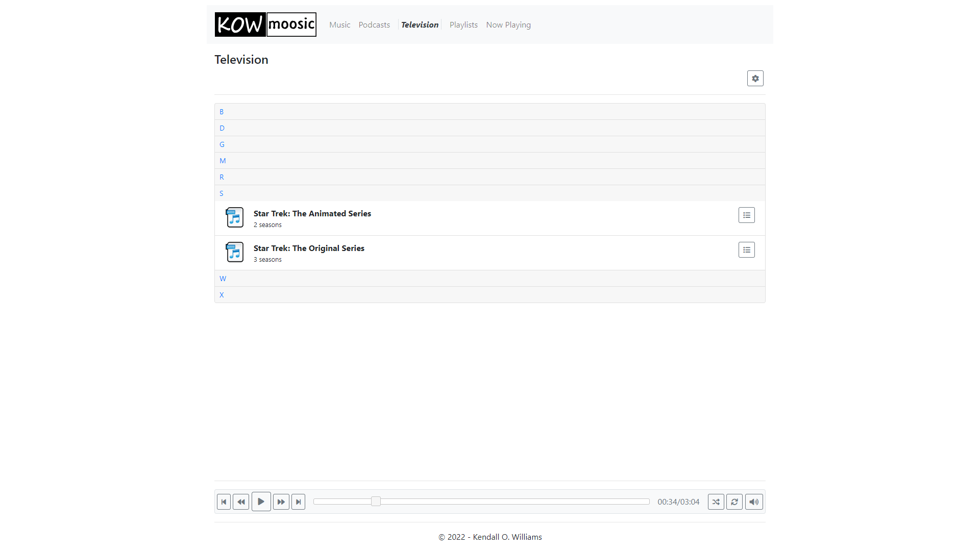The height and width of the screenshot is (551, 980).
Task: Expand the W letter section
Action: tap(223, 279)
